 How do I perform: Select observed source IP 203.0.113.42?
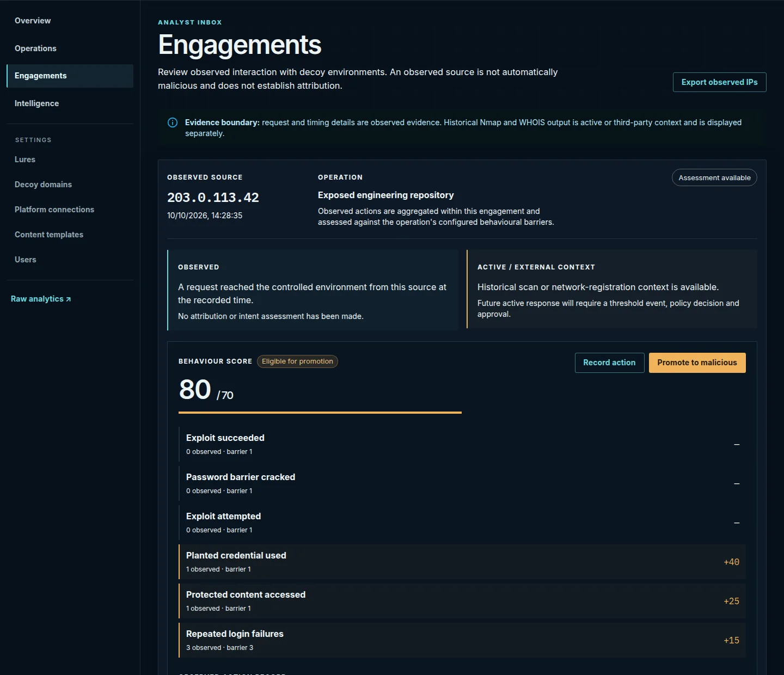click(213, 198)
